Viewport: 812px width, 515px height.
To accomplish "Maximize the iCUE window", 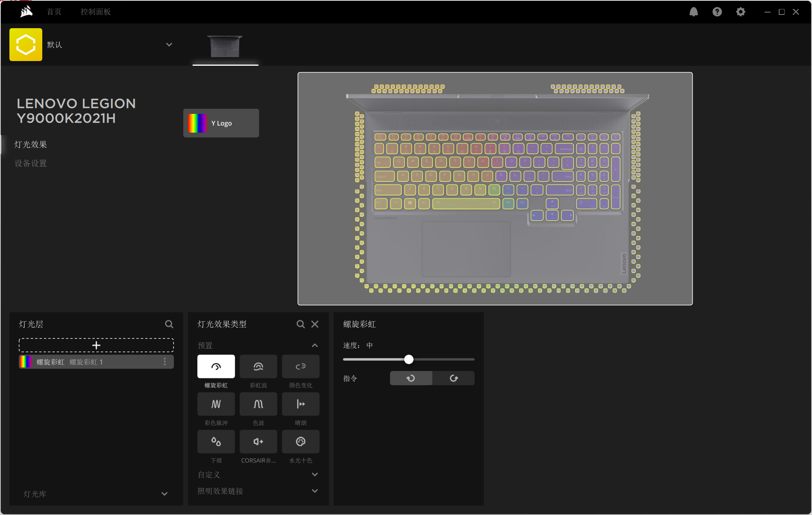I will pyautogui.click(x=781, y=12).
